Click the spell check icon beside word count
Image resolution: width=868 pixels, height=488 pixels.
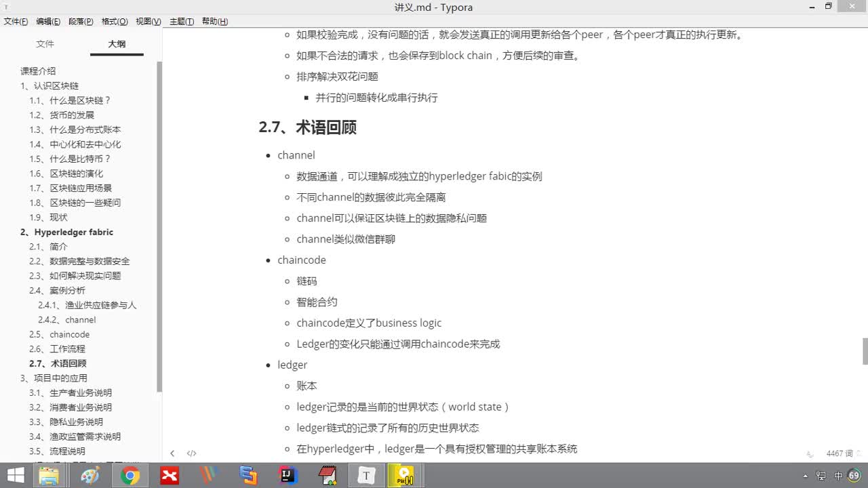(810, 453)
